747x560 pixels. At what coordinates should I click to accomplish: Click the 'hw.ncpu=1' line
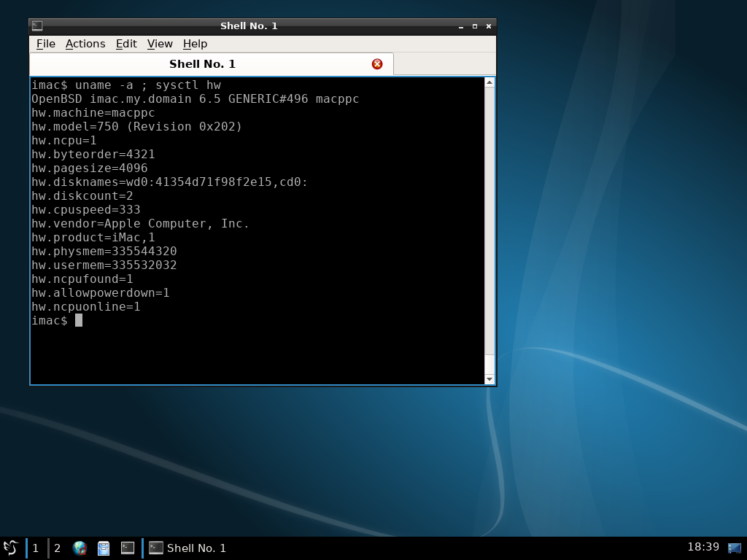(x=64, y=140)
